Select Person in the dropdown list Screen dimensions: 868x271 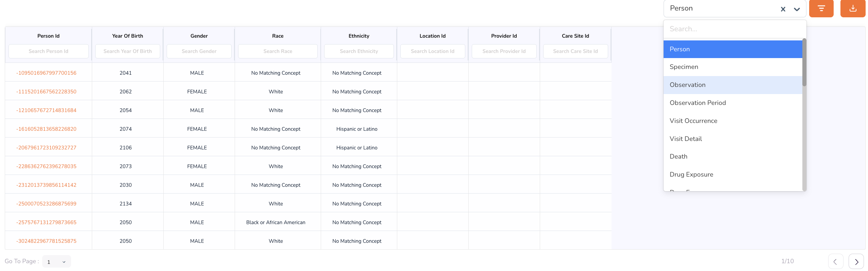(733, 49)
